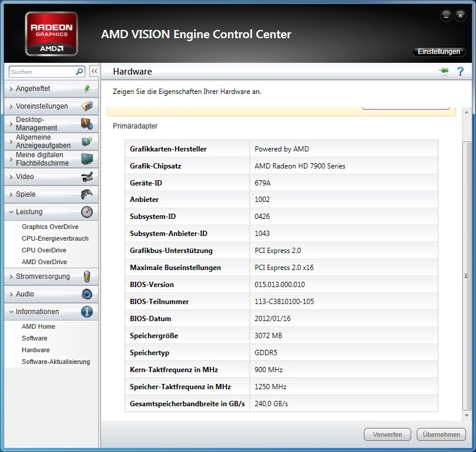The height and width of the screenshot is (452, 476).
Task: Select BIOS-Datum value '2012/01/16'
Action: pos(272,319)
